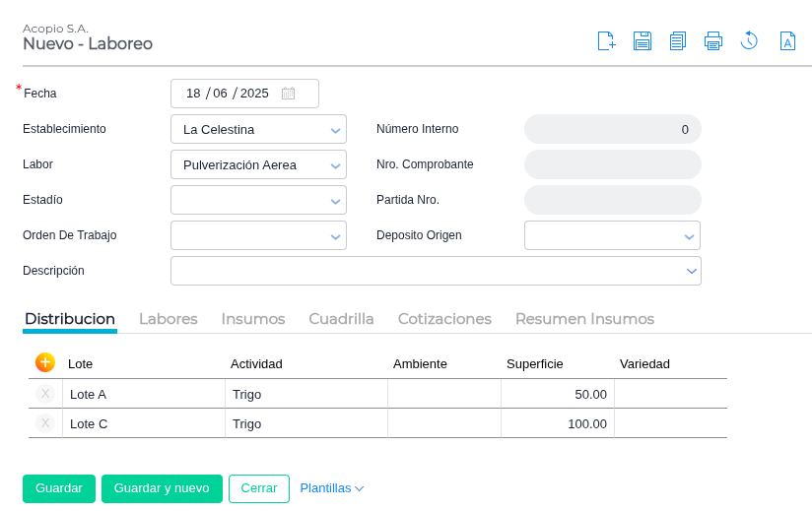Click the copy document icon
The width and height of the screenshot is (812, 511).
pos(678,41)
